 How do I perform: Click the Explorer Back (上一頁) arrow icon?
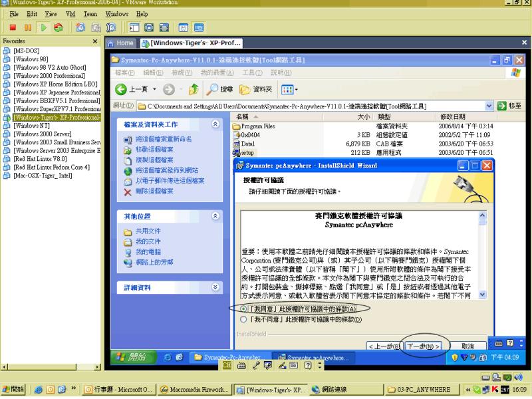(x=121, y=90)
